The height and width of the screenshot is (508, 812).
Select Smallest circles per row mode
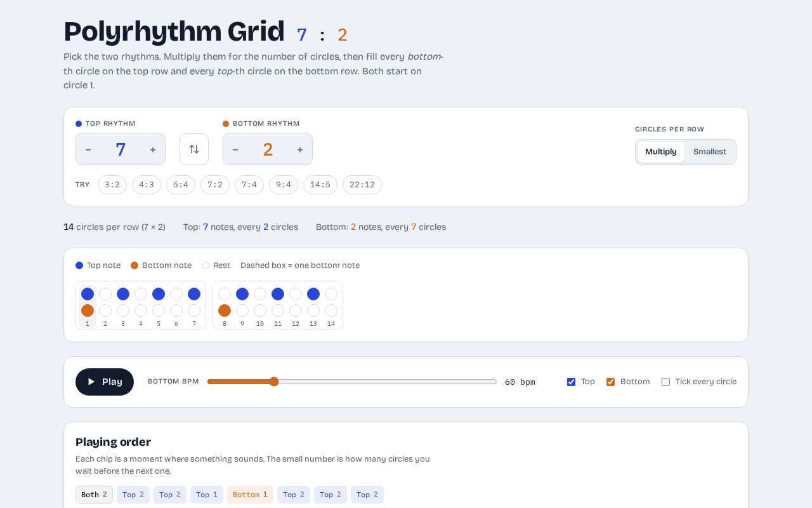coord(710,152)
